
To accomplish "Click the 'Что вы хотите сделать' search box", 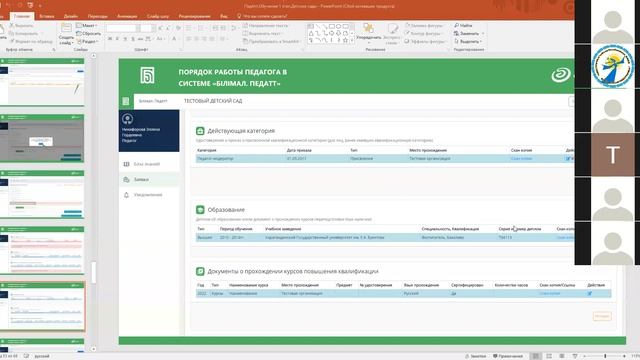I will click(262, 16).
